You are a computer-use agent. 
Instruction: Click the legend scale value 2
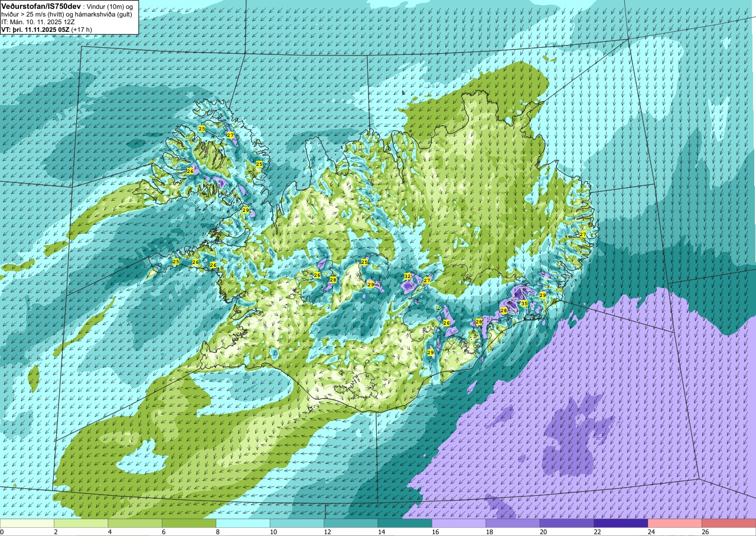coord(56,532)
